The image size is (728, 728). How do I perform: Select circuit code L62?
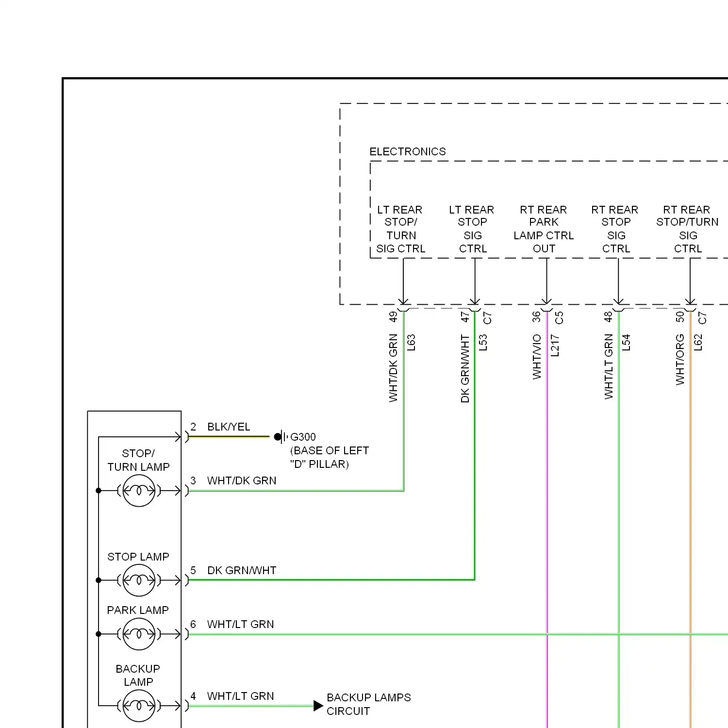click(698, 343)
